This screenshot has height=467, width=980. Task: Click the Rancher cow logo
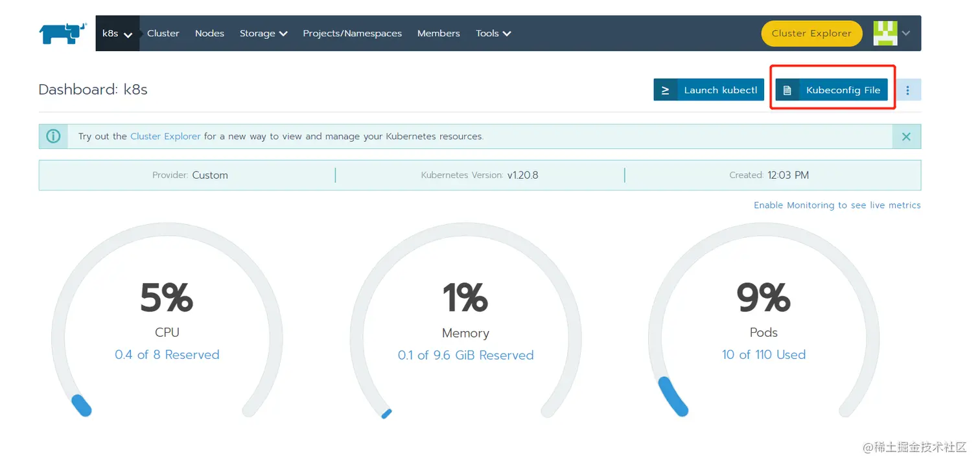[x=63, y=33]
